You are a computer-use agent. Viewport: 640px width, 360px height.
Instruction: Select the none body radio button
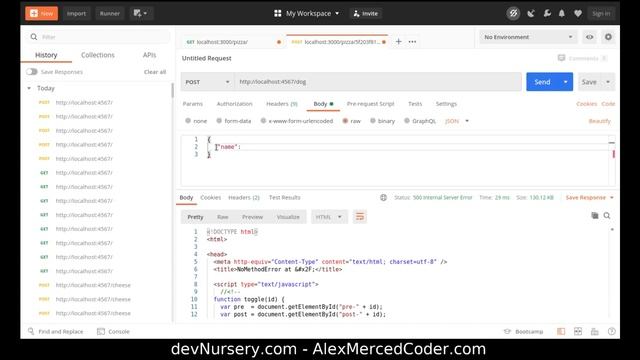[x=188, y=121]
